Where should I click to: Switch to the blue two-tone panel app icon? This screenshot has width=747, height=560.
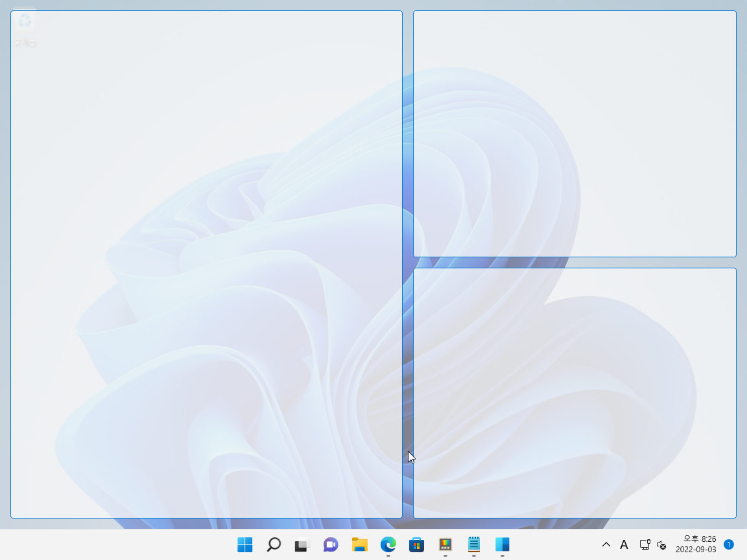point(502,544)
